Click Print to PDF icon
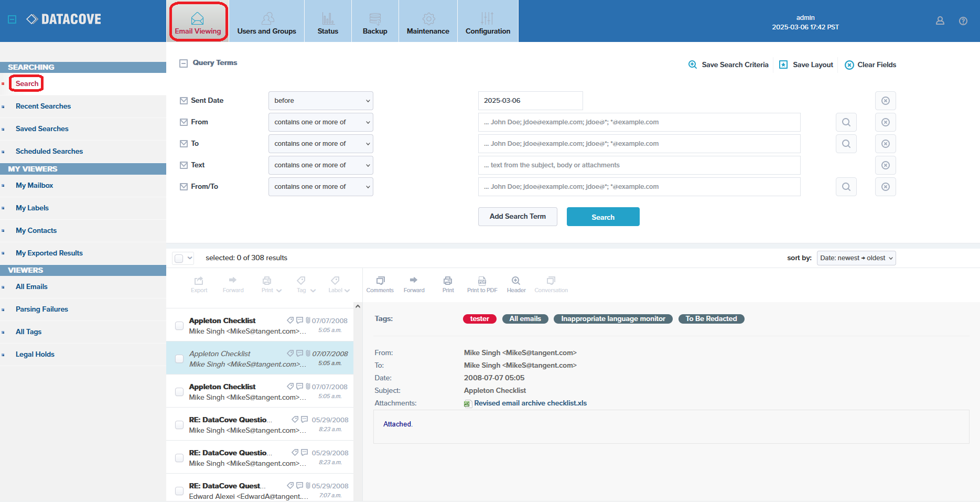 coord(482,284)
